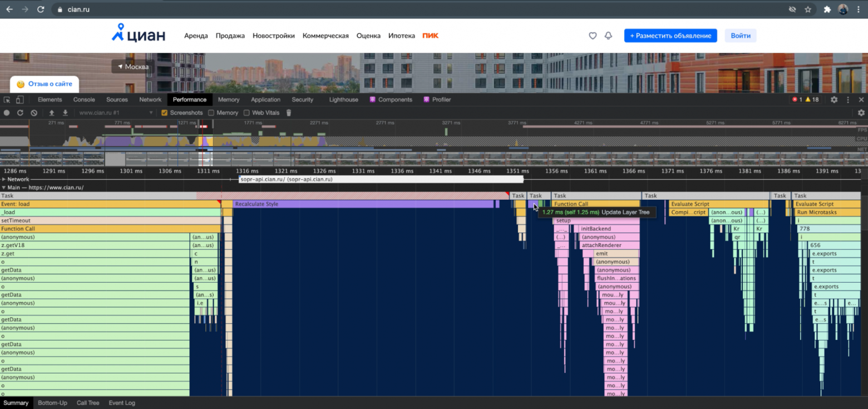Click the clear recordings icon

pyautogui.click(x=34, y=112)
